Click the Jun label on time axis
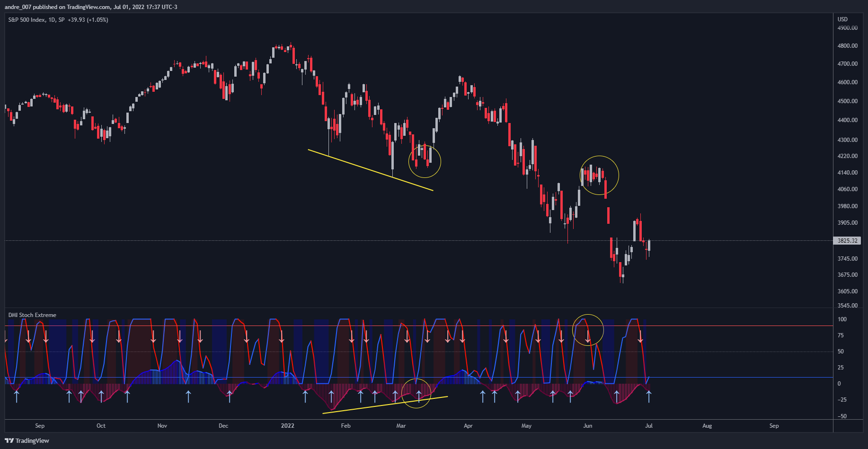The height and width of the screenshot is (449, 868). pos(587,426)
